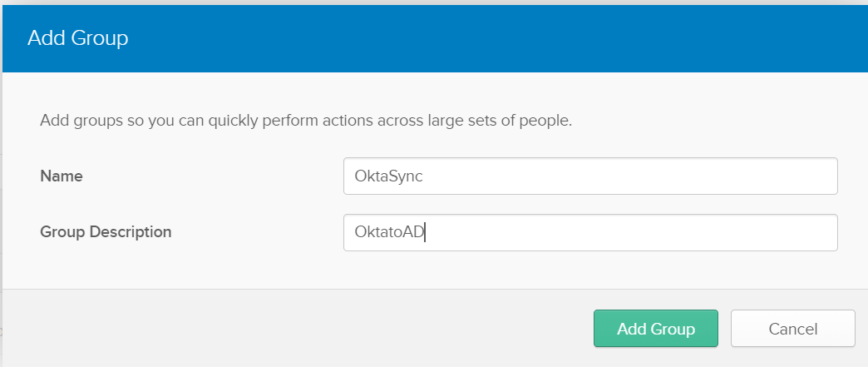Focus the Name input field
The image size is (868, 367).
coord(589,176)
